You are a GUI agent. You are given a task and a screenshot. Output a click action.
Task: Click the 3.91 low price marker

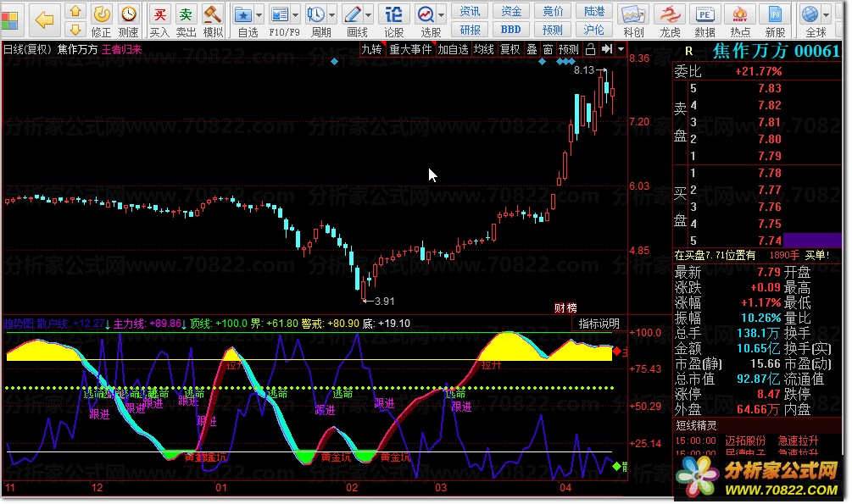click(x=384, y=301)
